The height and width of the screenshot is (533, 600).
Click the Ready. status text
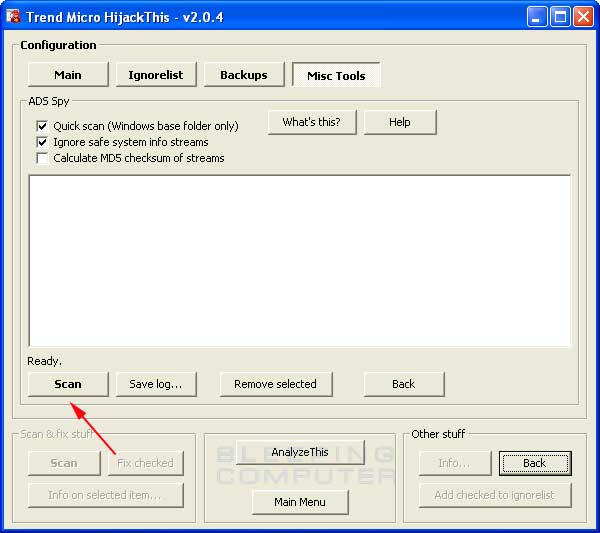pyautogui.click(x=44, y=361)
